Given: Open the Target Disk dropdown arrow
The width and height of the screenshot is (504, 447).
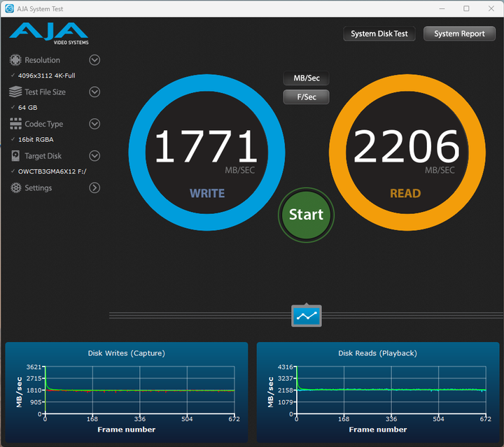Looking at the screenshot, I should 94,156.
